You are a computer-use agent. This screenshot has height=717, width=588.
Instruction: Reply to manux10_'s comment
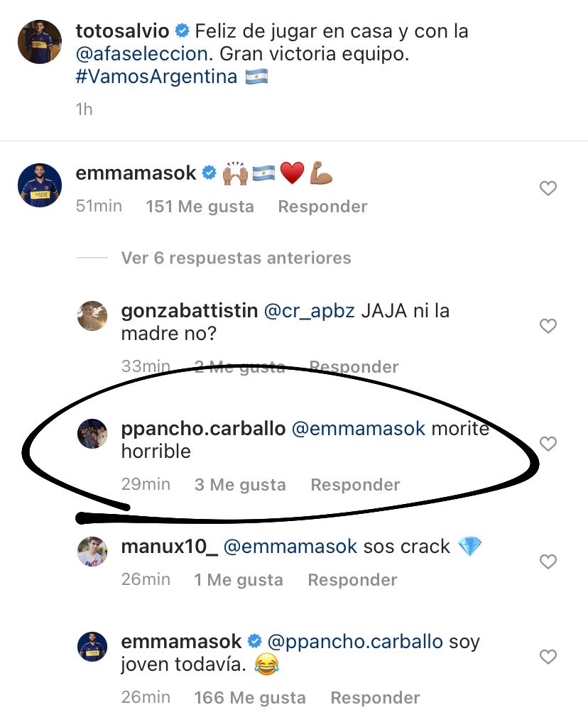click(x=352, y=580)
